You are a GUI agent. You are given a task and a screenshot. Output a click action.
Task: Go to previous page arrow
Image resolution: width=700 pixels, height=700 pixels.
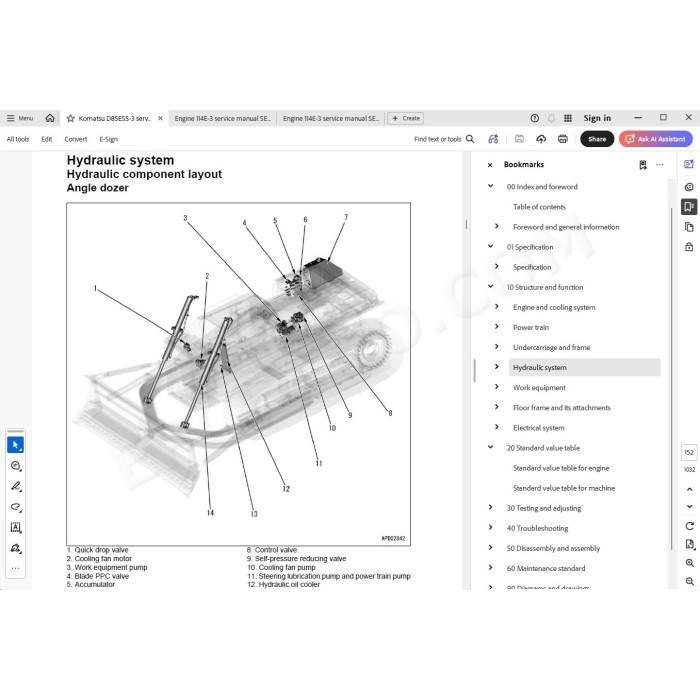click(689, 489)
